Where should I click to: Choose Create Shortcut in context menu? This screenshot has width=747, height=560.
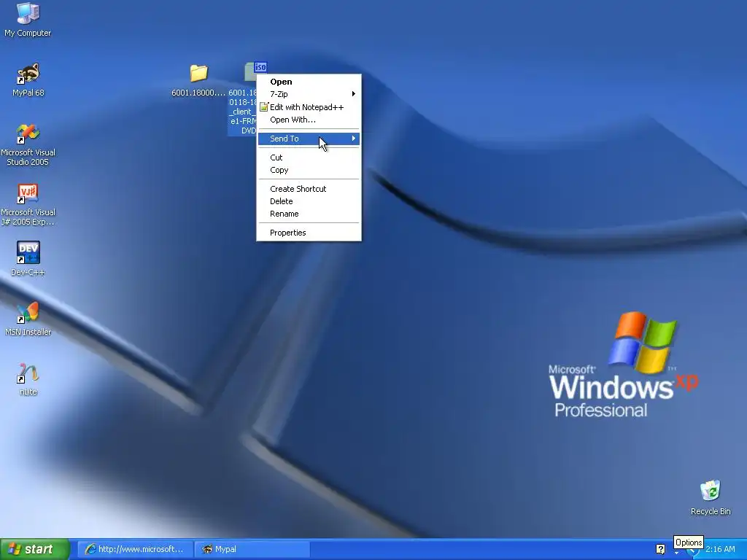(309, 189)
